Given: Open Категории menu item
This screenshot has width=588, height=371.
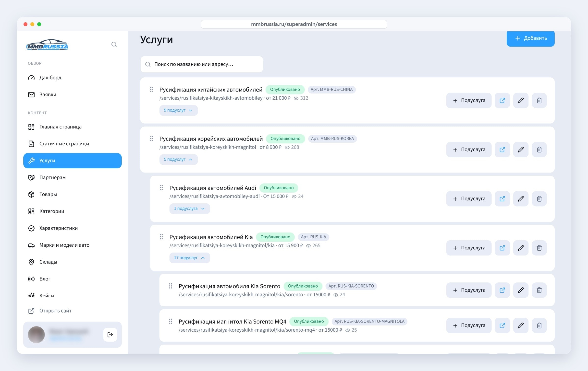Looking at the screenshot, I should coord(73,211).
